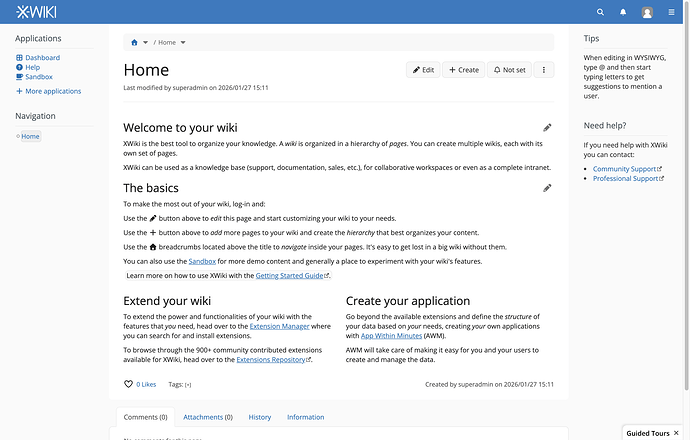Open the Extension Manager link
The height and width of the screenshot is (440, 690).
click(x=279, y=326)
